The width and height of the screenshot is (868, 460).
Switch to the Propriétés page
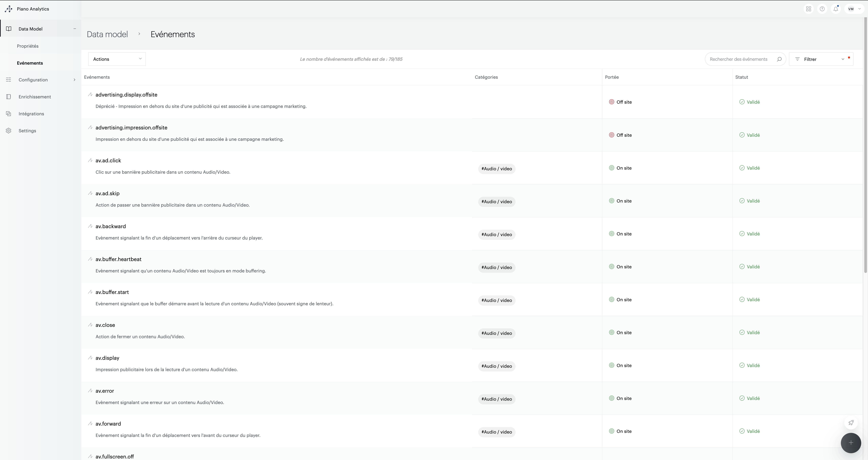click(28, 46)
